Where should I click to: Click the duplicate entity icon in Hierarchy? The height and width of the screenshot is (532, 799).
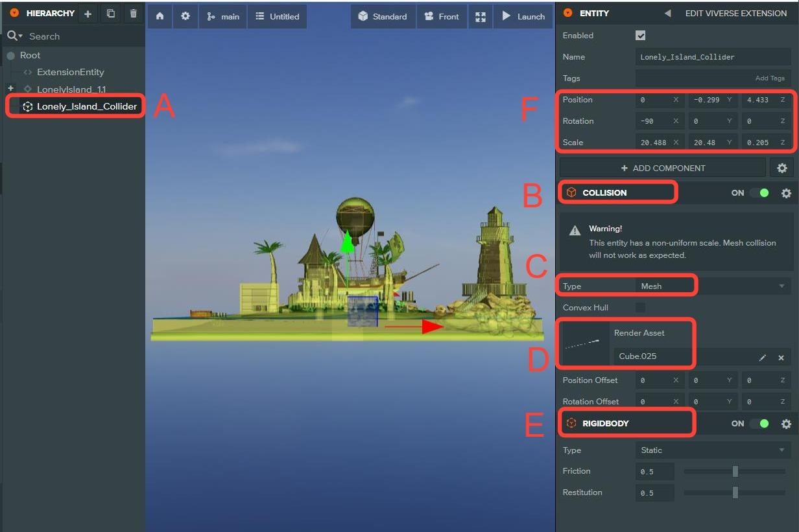point(111,14)
